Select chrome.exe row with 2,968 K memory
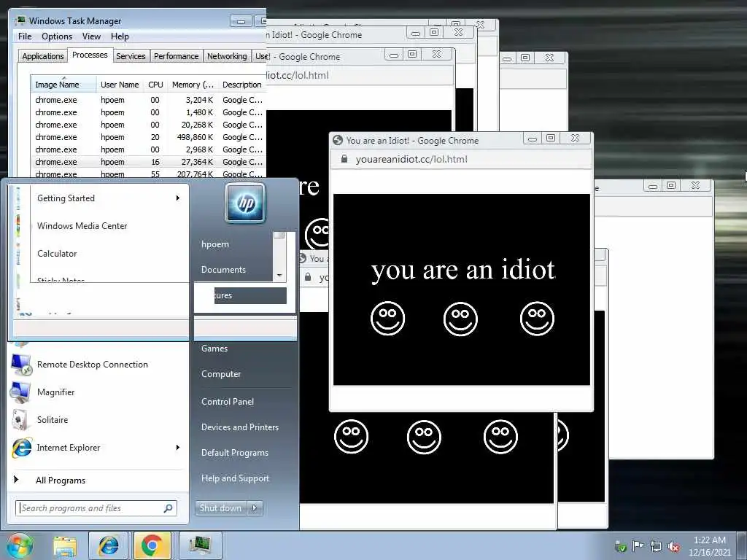This screenshot has width=747, height=560. 148,149
